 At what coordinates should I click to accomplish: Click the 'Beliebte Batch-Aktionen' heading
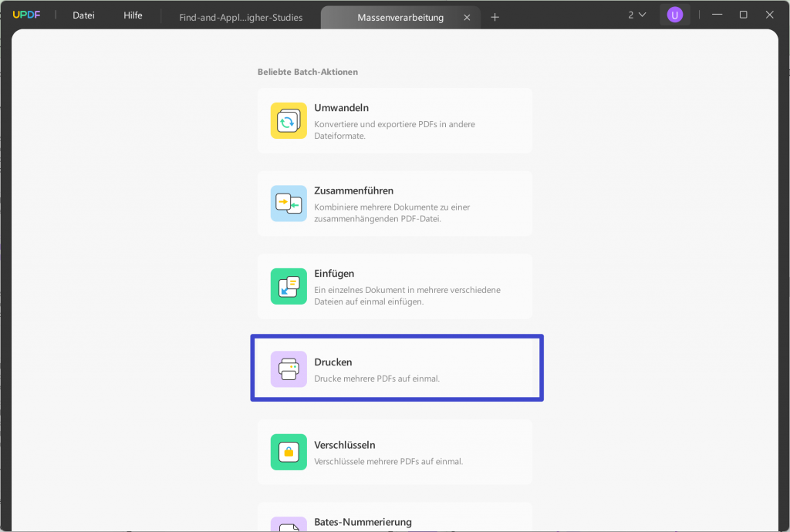pos(308,72)
